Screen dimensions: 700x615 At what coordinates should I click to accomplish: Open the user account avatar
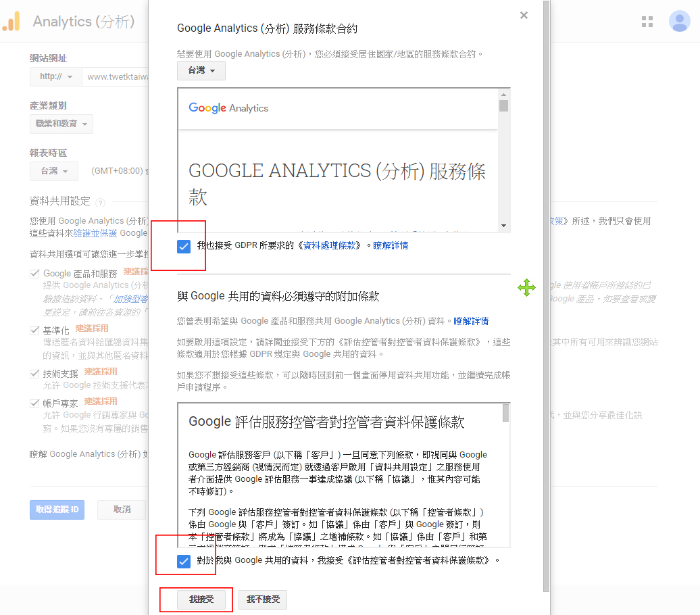click(680, 21)
